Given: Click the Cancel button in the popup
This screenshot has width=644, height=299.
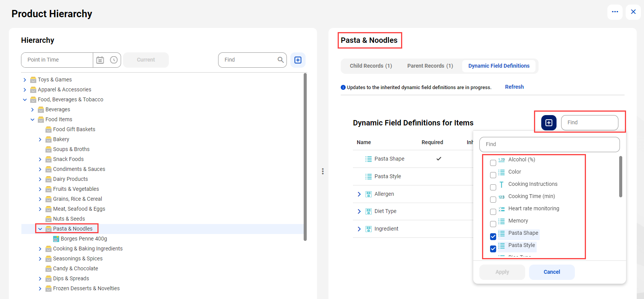Looking at the screenshot, I should (552, 272).
